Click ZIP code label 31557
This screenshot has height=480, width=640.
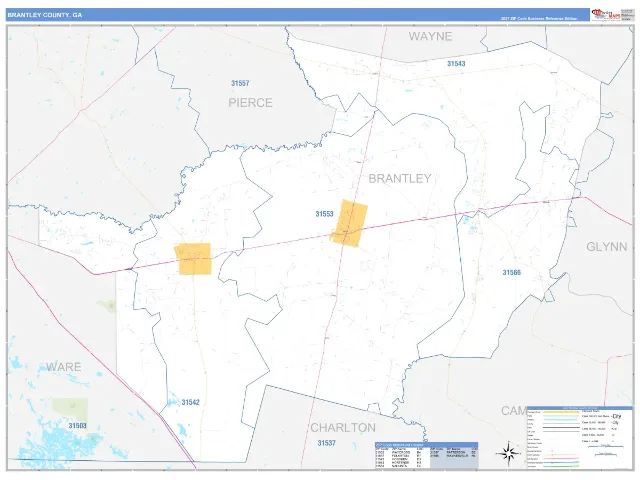point(240,83)
